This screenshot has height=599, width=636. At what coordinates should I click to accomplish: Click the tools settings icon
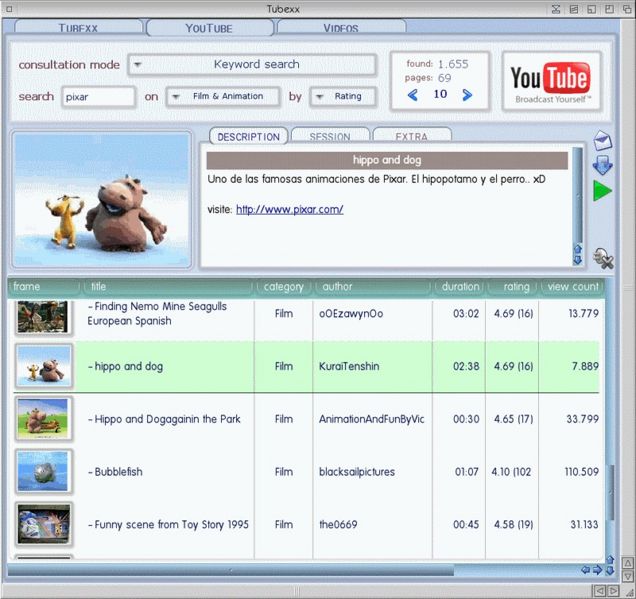pyautogui.click(x=602, y=258)
